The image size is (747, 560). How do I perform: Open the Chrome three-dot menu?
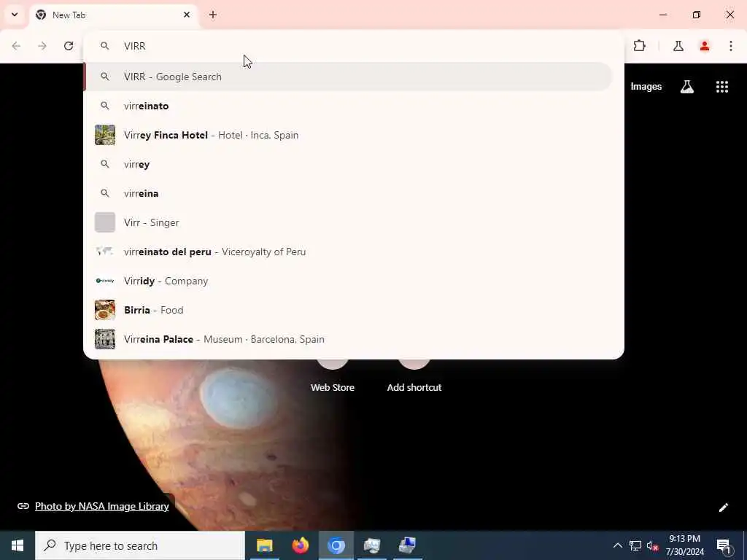tap(731, 46)
